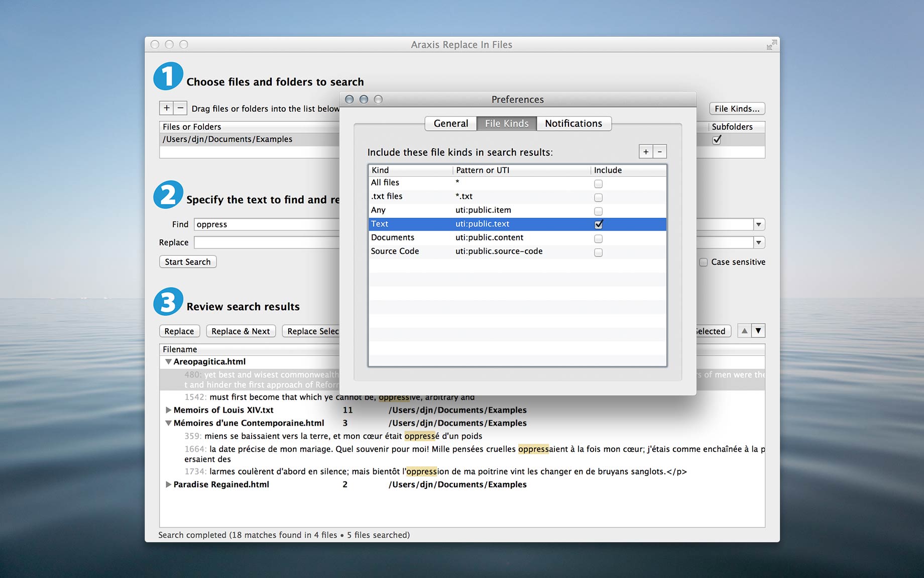The width and height of the screenshot is (924, 578).
Task: Toggle the Case sensitive checkbox
Action: pos(704,262)
